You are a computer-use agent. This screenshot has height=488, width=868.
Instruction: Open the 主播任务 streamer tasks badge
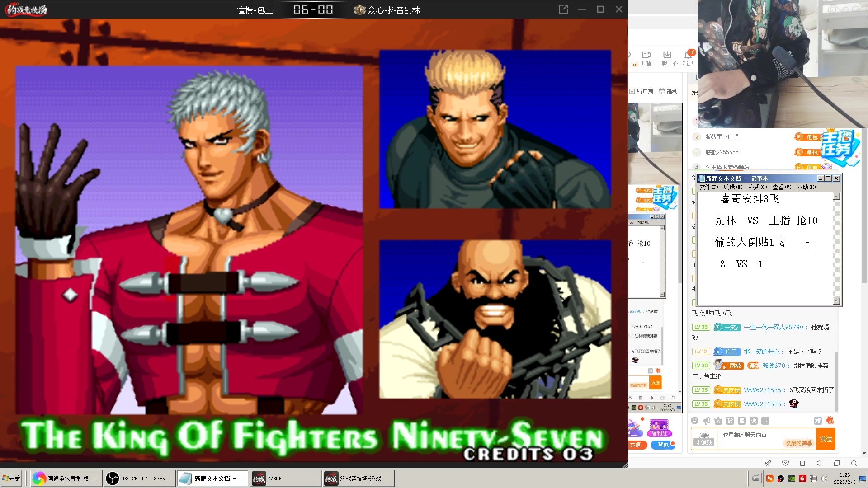[x=840, y=147]
